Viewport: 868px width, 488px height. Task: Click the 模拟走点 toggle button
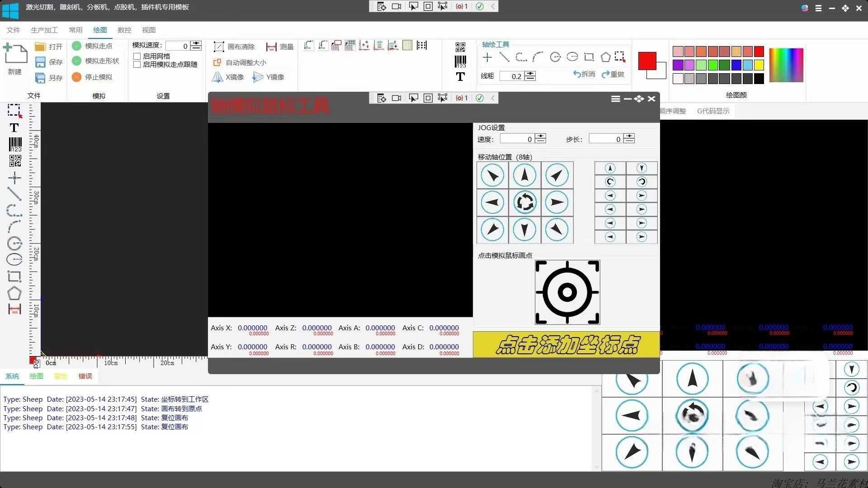coord(93,46)
